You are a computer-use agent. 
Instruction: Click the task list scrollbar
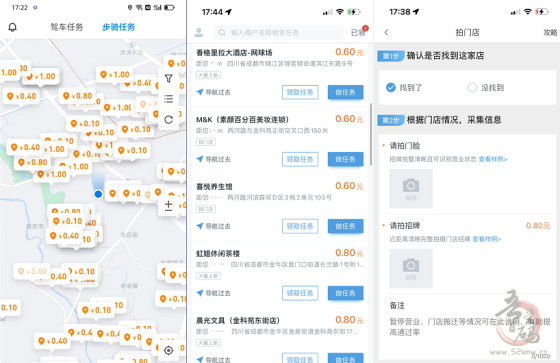[371, 134]
